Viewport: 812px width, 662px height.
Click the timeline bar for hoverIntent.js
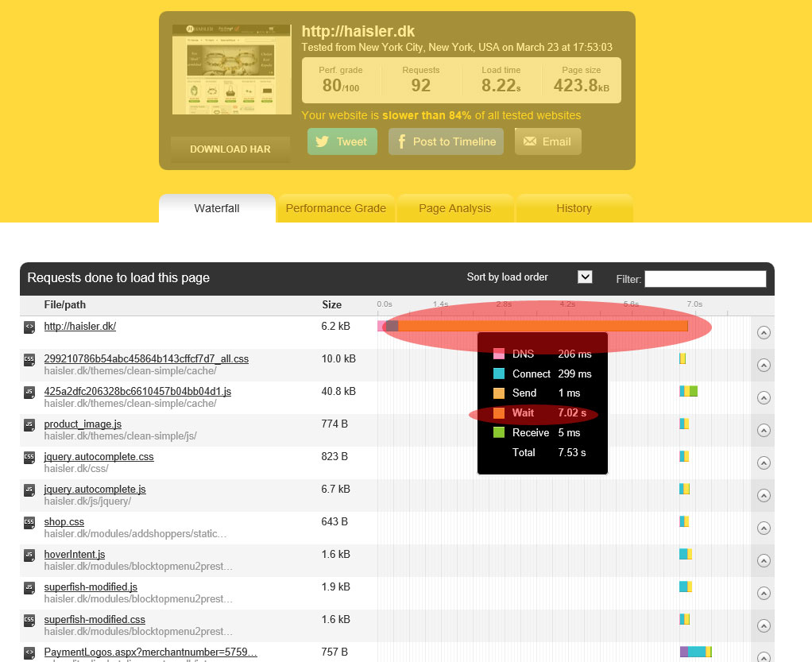686,554
